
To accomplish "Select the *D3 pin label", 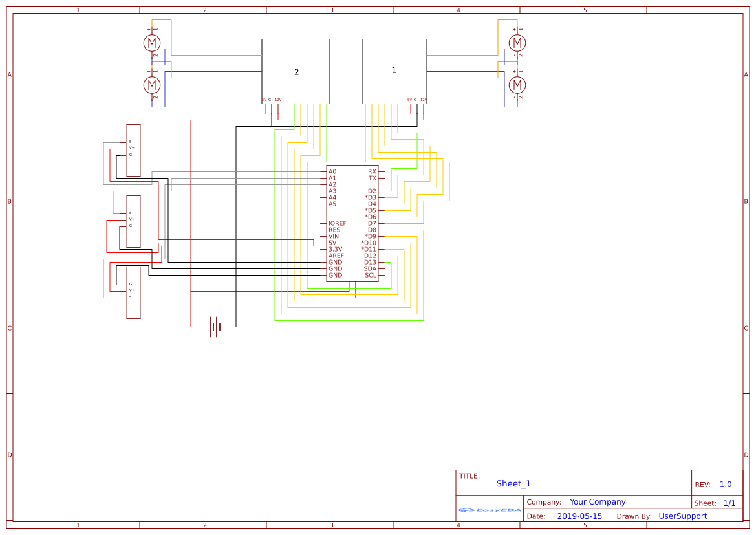I will coord(371,198).
